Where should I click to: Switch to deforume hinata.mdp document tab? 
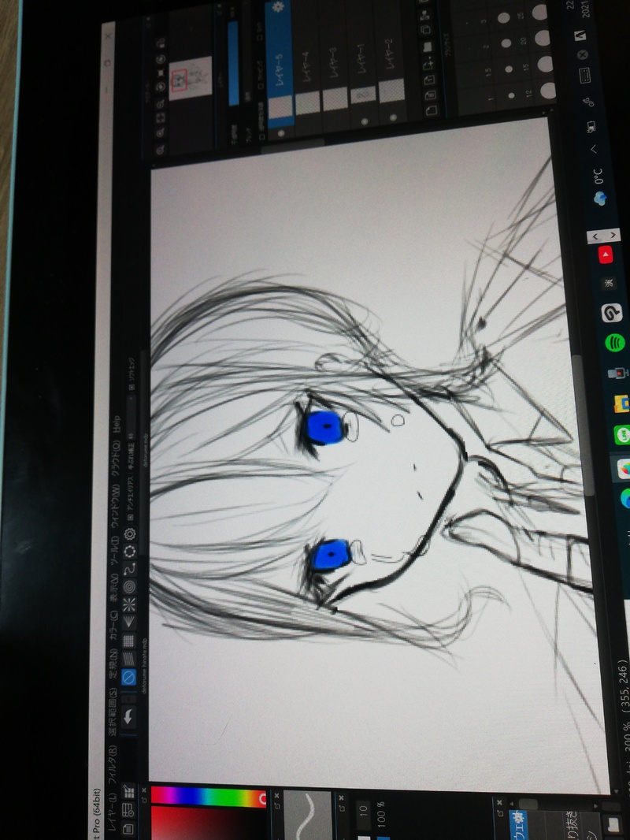(x=144, y=665)
